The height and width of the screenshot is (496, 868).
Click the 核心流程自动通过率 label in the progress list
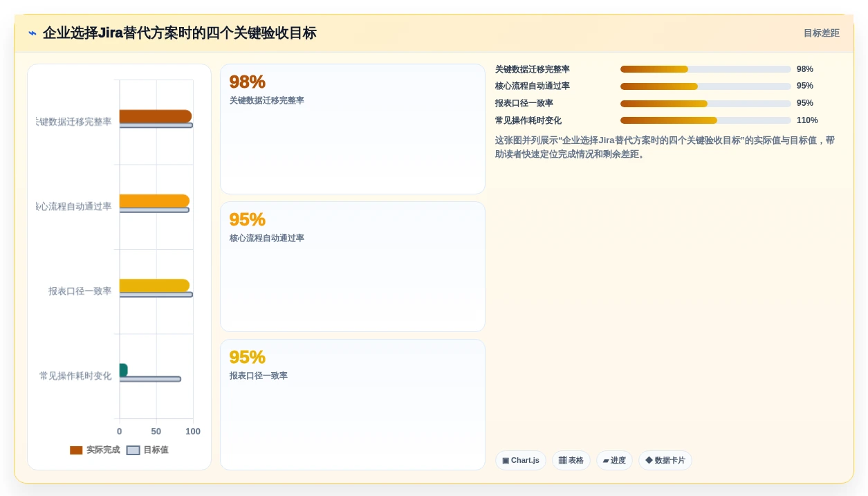(x=533, y=86)
